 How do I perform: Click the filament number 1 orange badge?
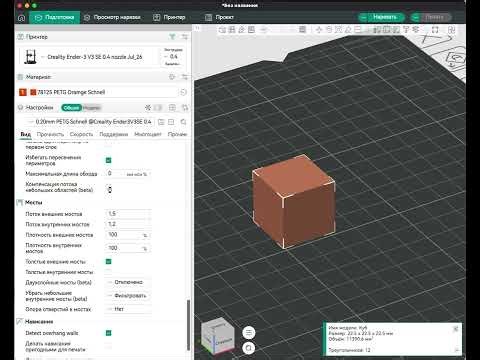(x=23, y=92)
